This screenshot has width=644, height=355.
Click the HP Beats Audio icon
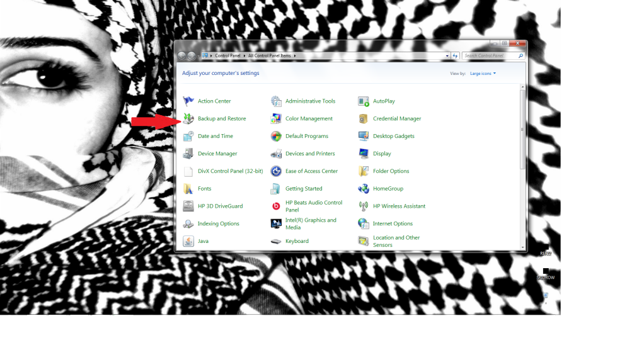(x=276, y=206)
